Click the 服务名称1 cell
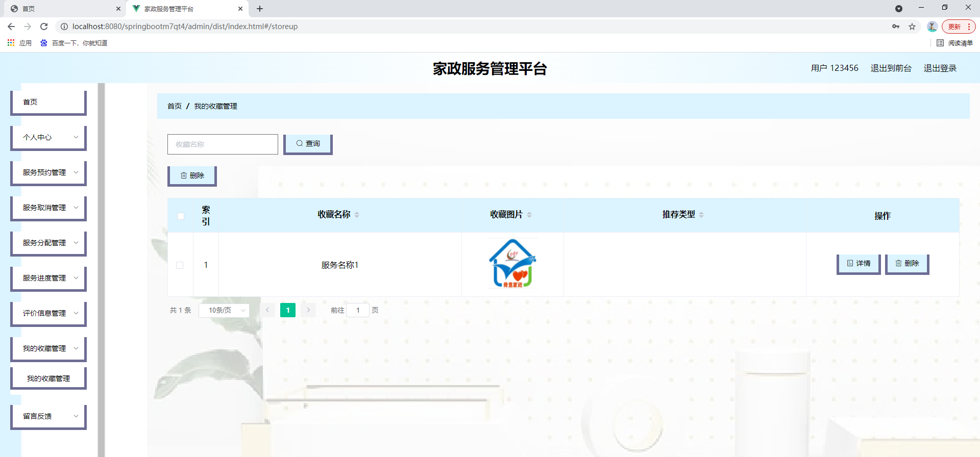This screenshot has height=457, width=980. pyautogui.click(x=340, y=265)
